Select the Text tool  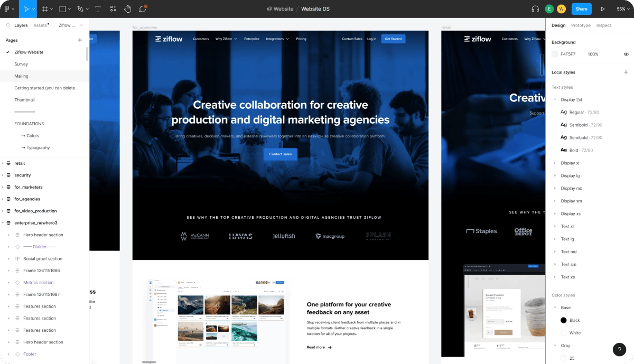click(98, 9)
